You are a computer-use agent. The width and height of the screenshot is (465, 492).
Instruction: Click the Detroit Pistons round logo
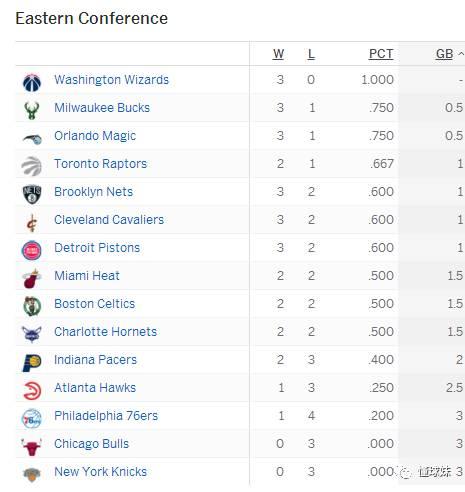tap(32, 250)
